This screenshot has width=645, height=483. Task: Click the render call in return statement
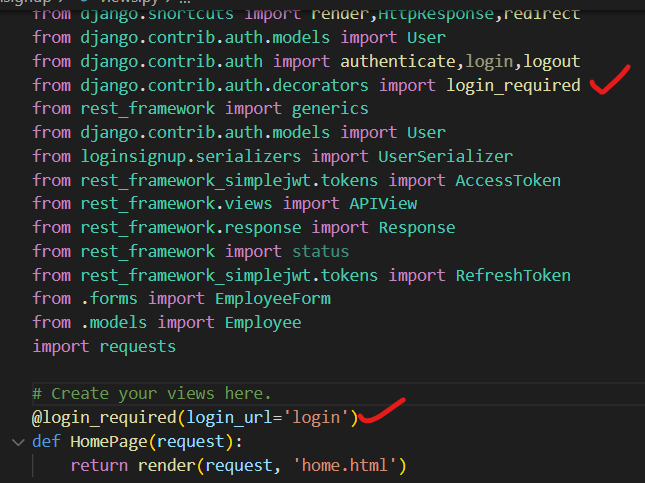tap(165, 465)
